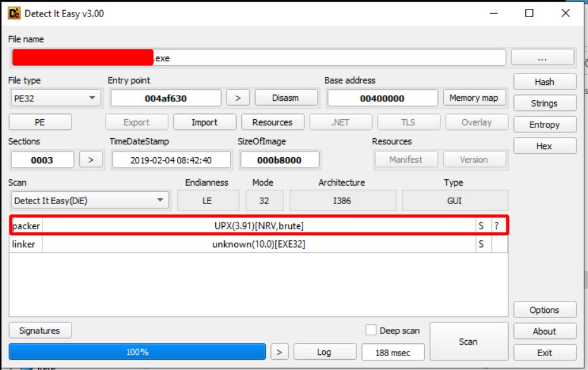Viewport: 588px width, 370px height.
Task: Click the TLS button
Action: (x=408, y=122)
